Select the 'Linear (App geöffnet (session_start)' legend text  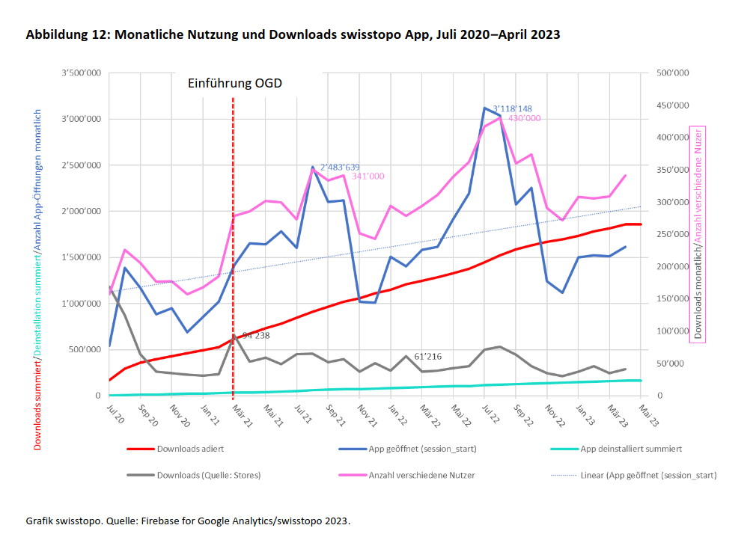click(648, 476)
